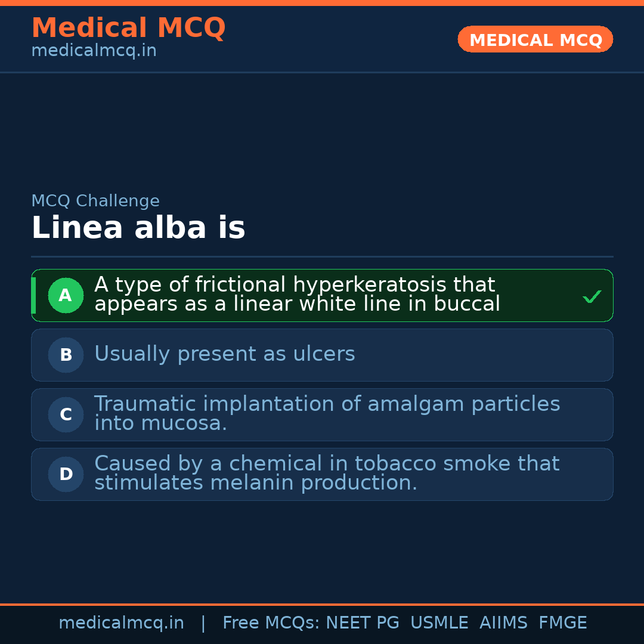Choose answer 'Usually present as ulcers'

coord(225,354)
